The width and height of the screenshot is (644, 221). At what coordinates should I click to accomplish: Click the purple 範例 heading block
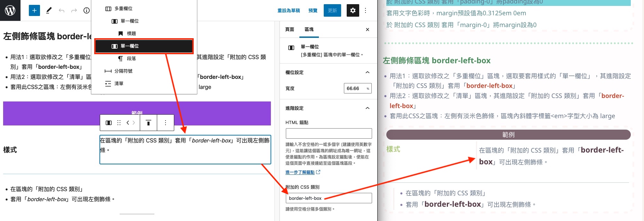(137, 113)
